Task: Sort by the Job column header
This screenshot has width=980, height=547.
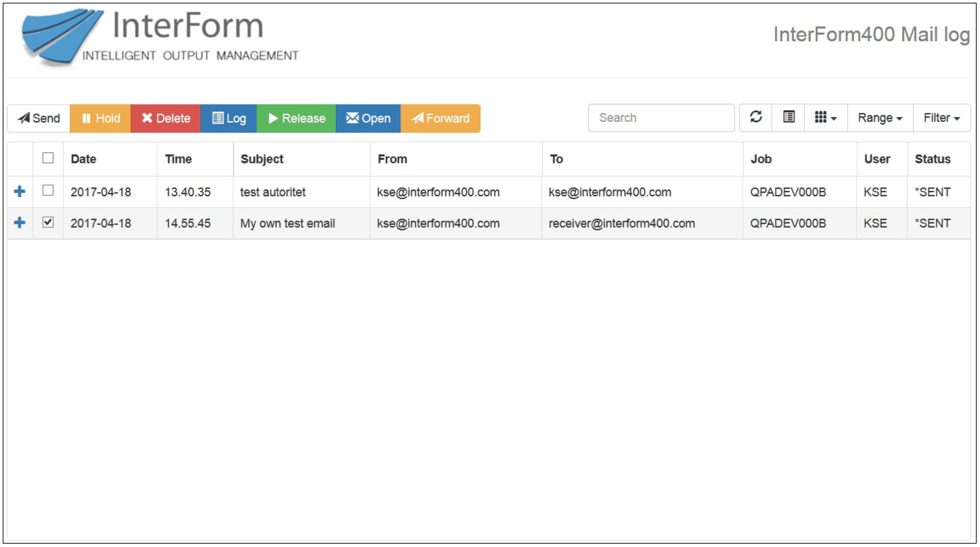Action: point(800,159)
